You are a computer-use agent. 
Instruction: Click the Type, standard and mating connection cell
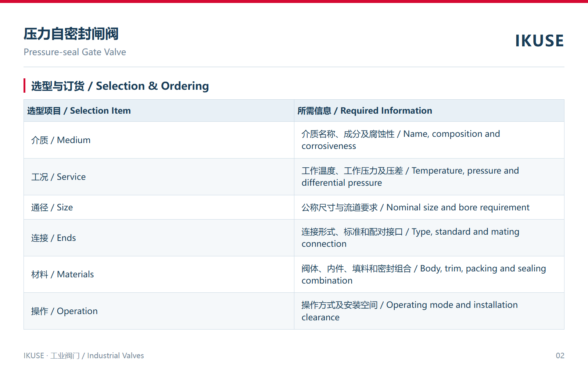429,238
